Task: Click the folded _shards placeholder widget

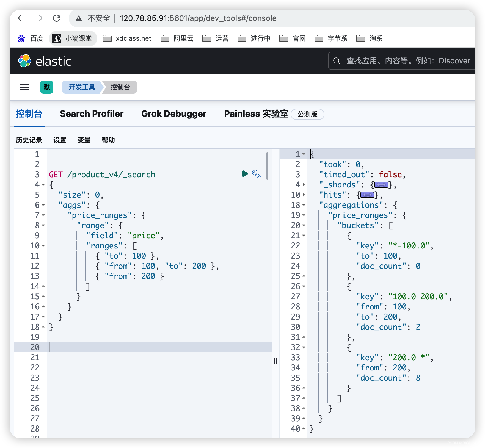Action: [381, 185]
